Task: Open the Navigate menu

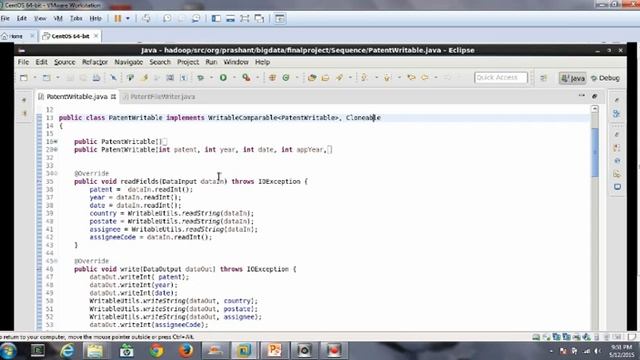Action: 129,62
